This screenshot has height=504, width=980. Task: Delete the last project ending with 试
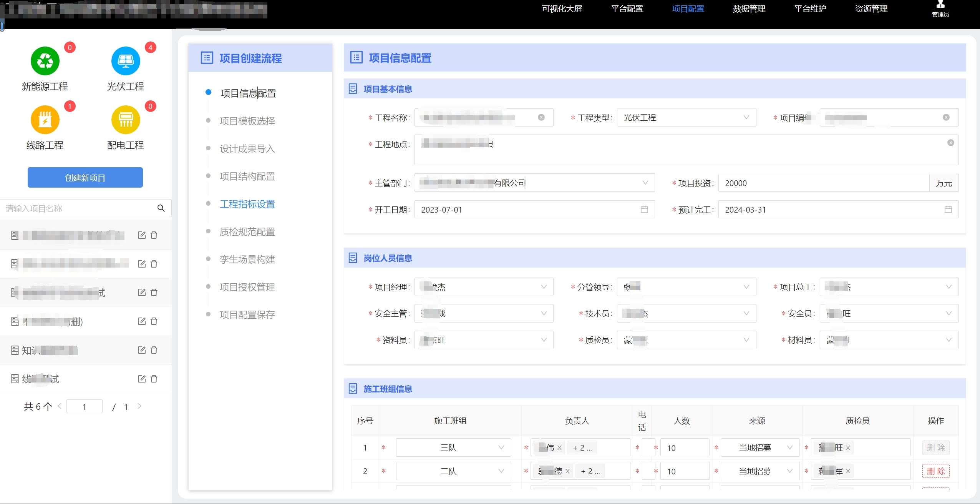point(154,379)
